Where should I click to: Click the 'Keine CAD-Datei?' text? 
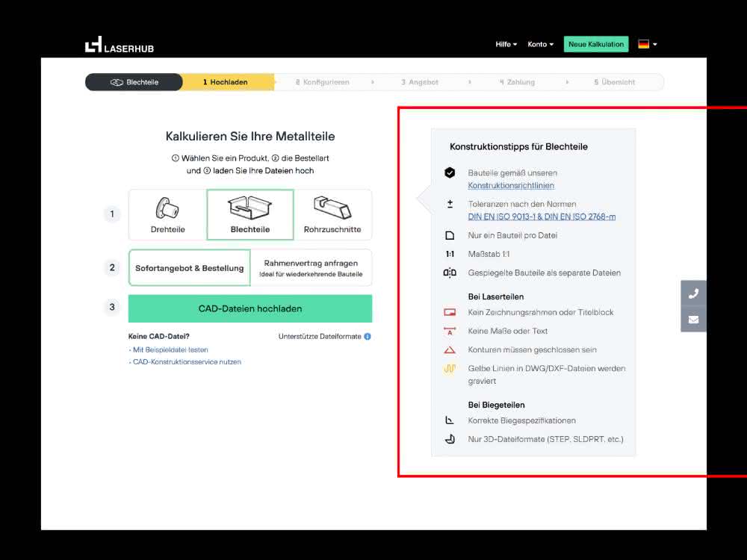tap(158, 336)
